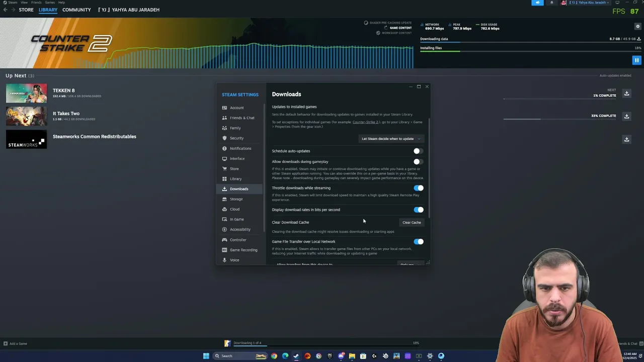Select Steamworks Common Redistributables thumbnail
Screen dimensions: 644x362
[26, 139]
